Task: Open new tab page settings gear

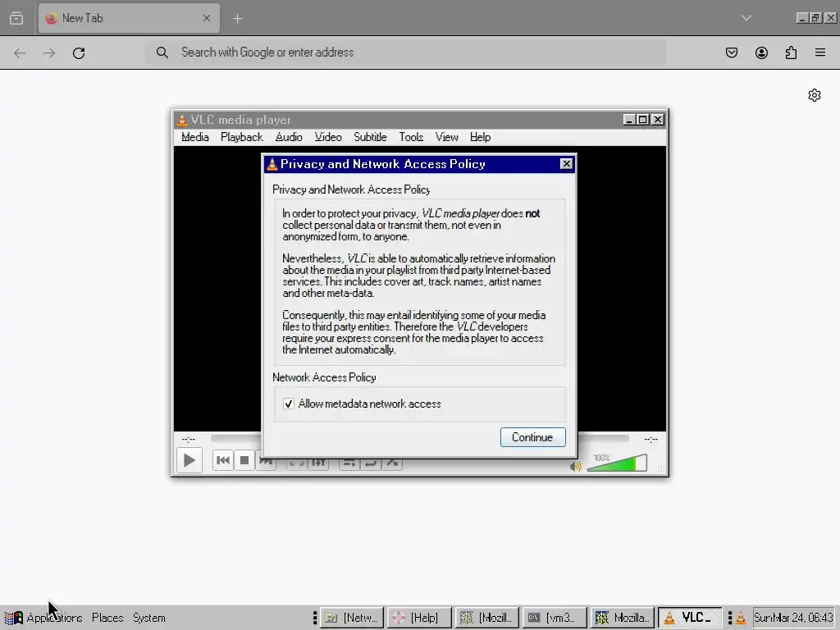Action: [815, 95]
